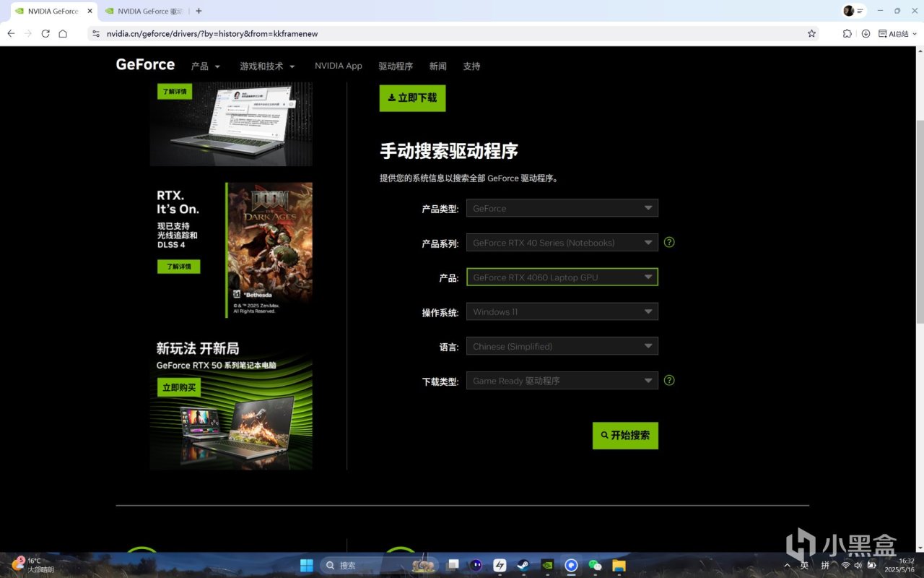Open the NVIDIA app on the taskbar
This screenshot has width=924, height=578.
(x=547, y=565)
